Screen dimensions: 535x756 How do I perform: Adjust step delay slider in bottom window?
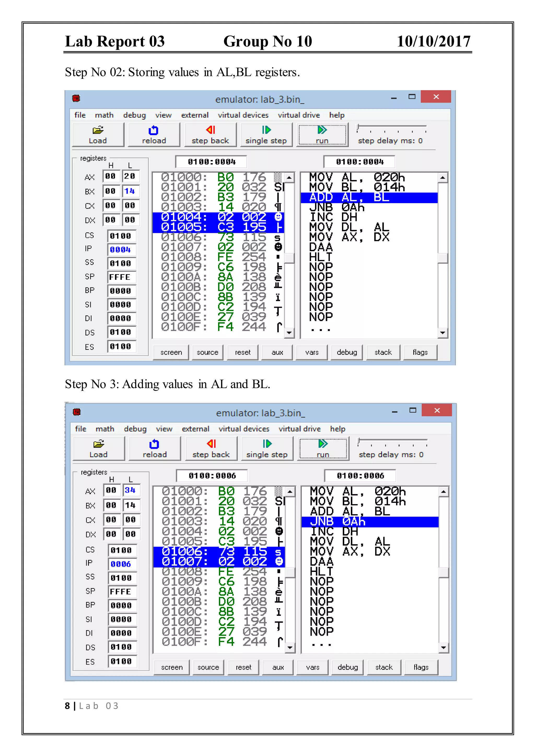pos(392,442)
